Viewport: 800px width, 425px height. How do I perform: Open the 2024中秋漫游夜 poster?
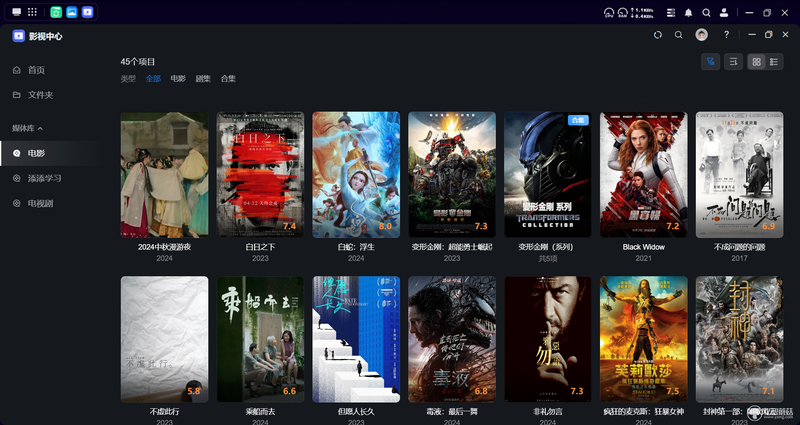[x=164, y=174]
